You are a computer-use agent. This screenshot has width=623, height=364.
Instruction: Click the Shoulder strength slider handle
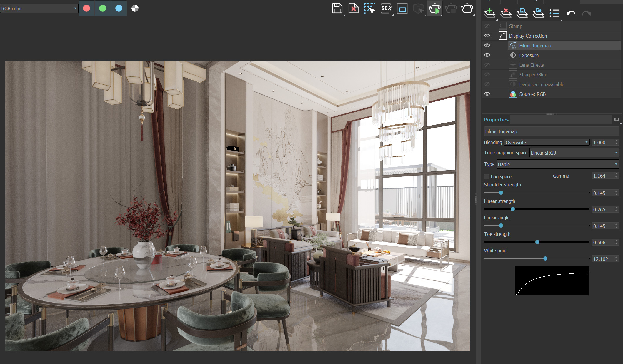(x=501, y=193)
